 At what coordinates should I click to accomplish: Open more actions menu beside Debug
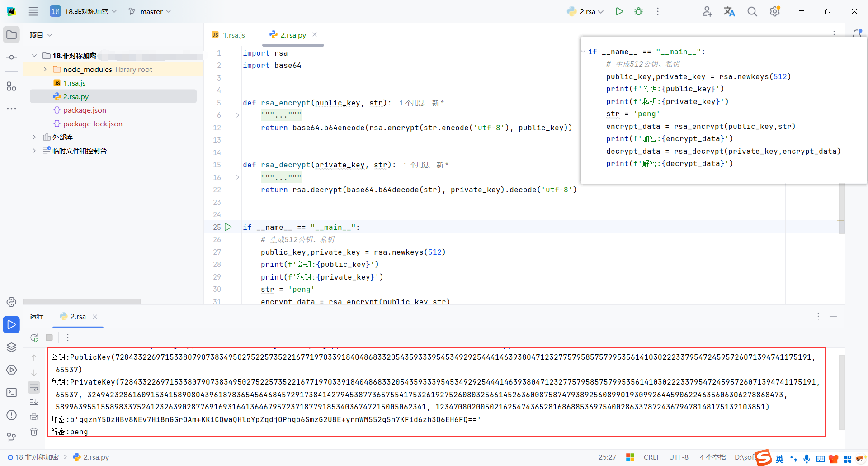tap(658, 11)
